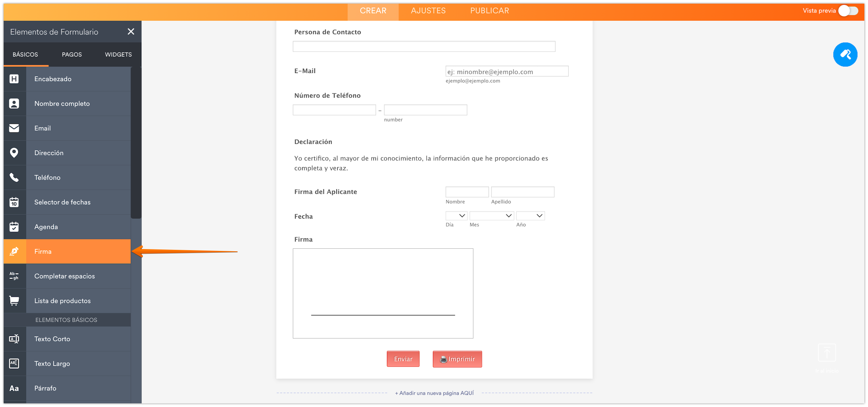Select the Nombre completo person icon
Viewport: 868px width, 407px height.
pyautogui.click(x=14, y=104)
